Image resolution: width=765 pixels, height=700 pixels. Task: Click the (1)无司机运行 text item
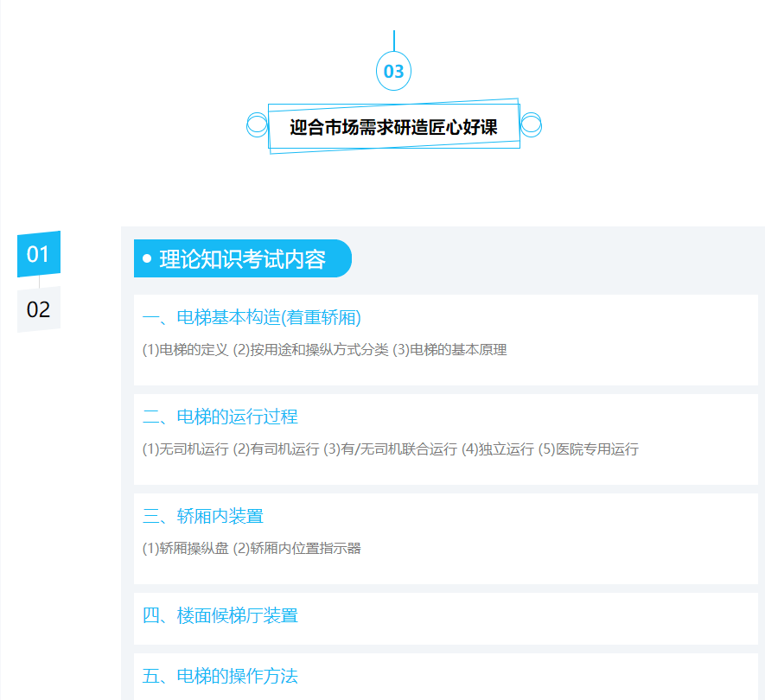(x=185, y=449)
